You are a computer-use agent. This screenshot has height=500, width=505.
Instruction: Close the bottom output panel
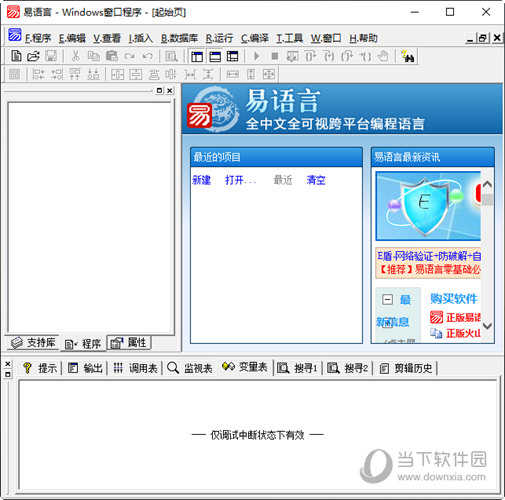coord(8,364)
